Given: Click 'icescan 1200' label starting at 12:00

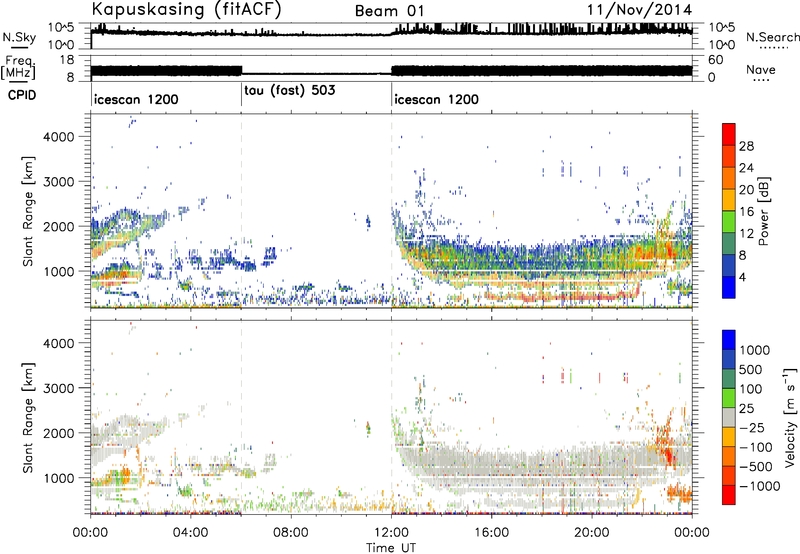Looking at the screenshot, I should [x=437, y=99].
